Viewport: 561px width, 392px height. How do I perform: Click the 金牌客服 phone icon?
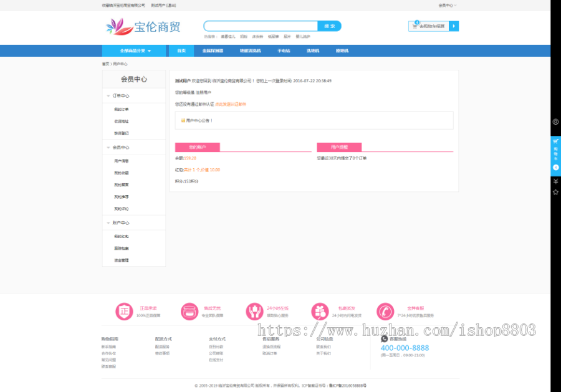point(385,311)
